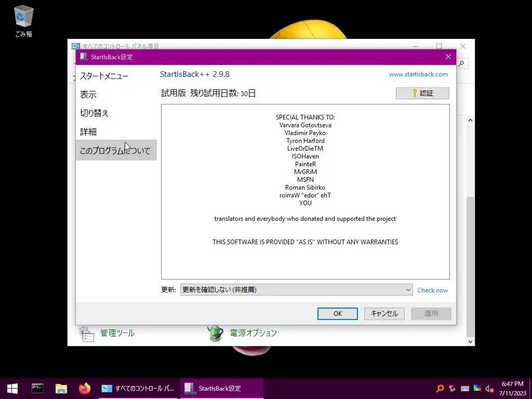Click the Control Panel search magnifier icon

click(461, 63)
